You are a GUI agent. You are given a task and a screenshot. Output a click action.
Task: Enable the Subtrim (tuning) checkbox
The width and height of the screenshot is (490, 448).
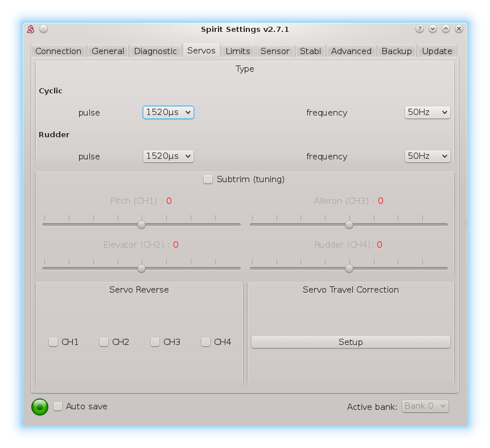point(208,179)
